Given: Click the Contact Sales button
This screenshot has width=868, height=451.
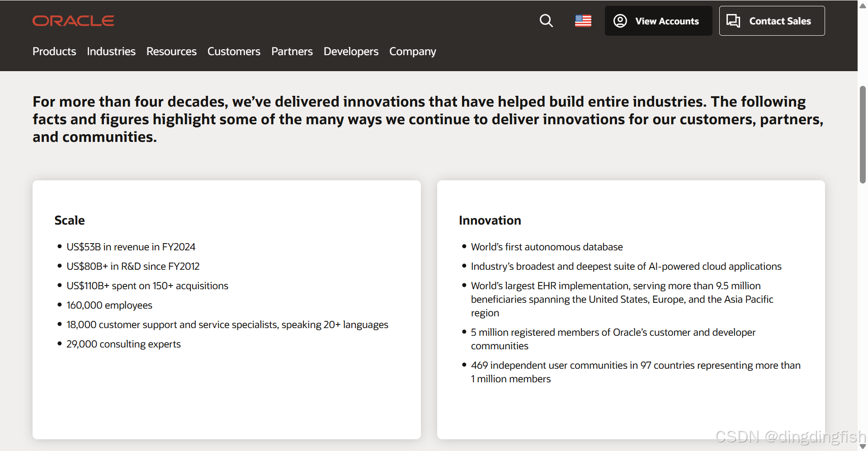Looking at the screenshot, I should pyautogui.click(x=772, y=21).
